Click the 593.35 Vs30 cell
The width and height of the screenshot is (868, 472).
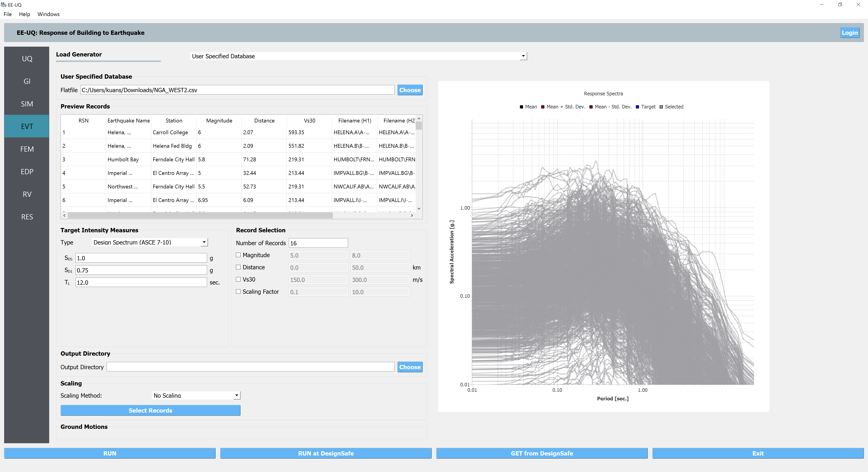(x=309, y=132)
